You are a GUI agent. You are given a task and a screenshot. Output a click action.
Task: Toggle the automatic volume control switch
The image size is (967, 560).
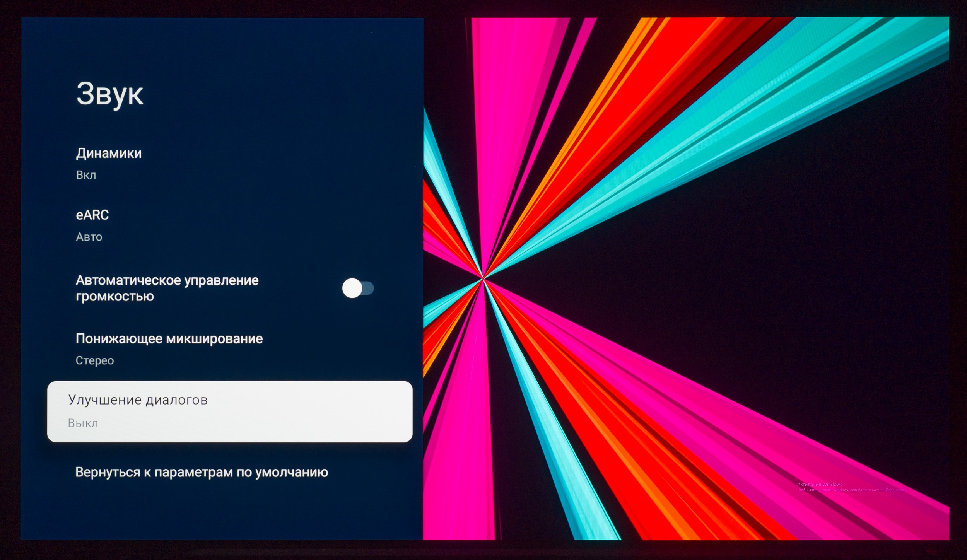click(358, 288)
